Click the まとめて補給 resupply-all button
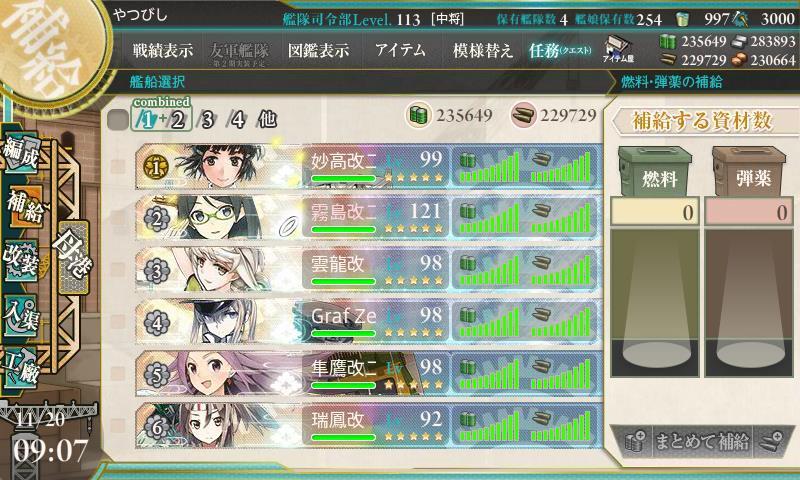Image resolution: width=800 pixels, height=480 pixels. point(702,441)
